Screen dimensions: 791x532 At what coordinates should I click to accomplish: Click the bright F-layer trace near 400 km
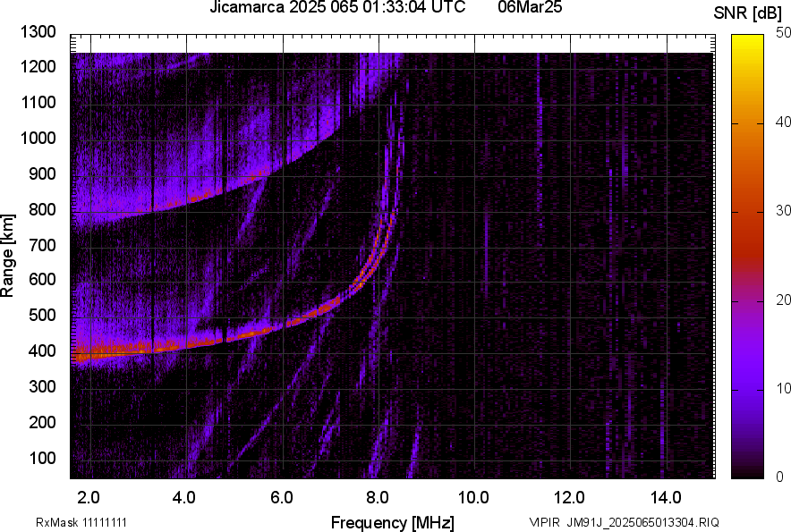tap(151, 349)
